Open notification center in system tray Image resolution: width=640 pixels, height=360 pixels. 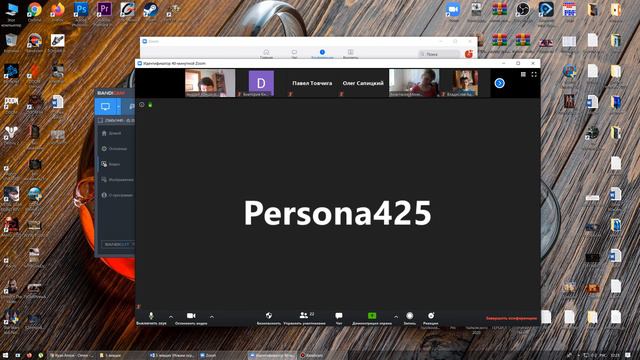pyautogui.click(x=628, y=356)
